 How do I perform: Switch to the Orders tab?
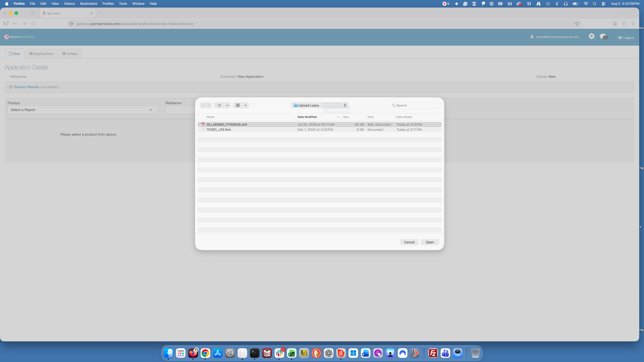click(70, 54)
